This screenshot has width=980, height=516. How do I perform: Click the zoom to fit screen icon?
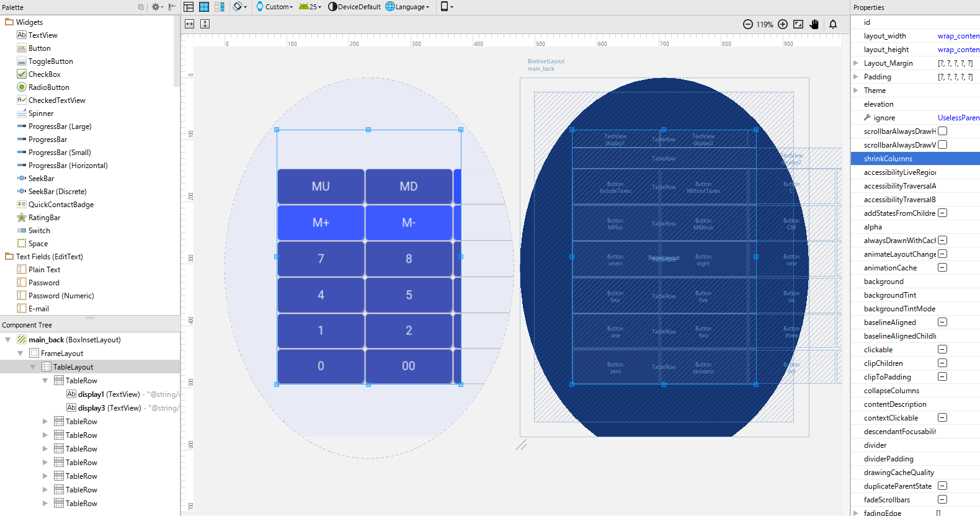click(x=798, y=24)
